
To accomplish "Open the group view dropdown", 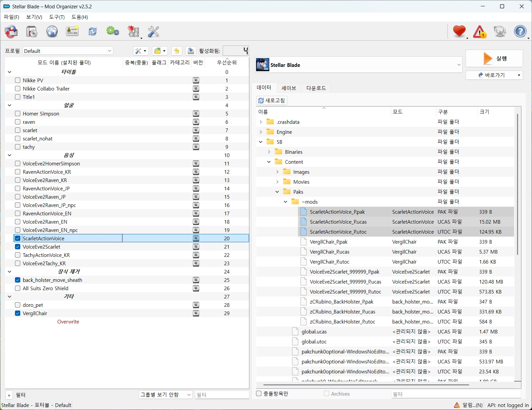I will [x=166, y=395].
